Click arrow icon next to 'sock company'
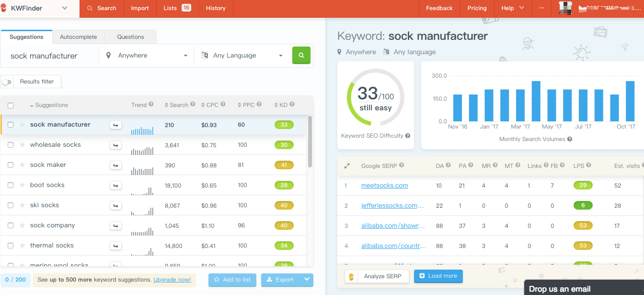Screen dimensions: 644x295 click(x=115, y=225)
